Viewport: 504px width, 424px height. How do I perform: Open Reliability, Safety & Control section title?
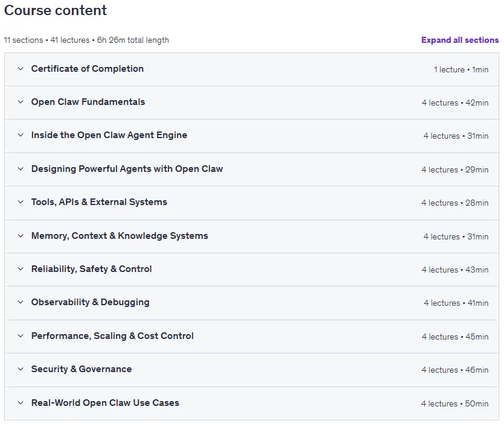pos(92,269)
